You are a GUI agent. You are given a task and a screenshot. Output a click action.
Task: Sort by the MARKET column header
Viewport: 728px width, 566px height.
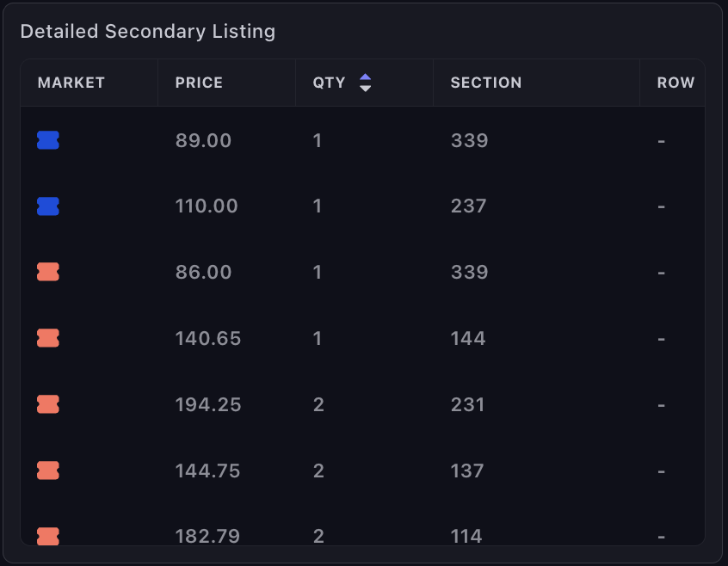71,83
